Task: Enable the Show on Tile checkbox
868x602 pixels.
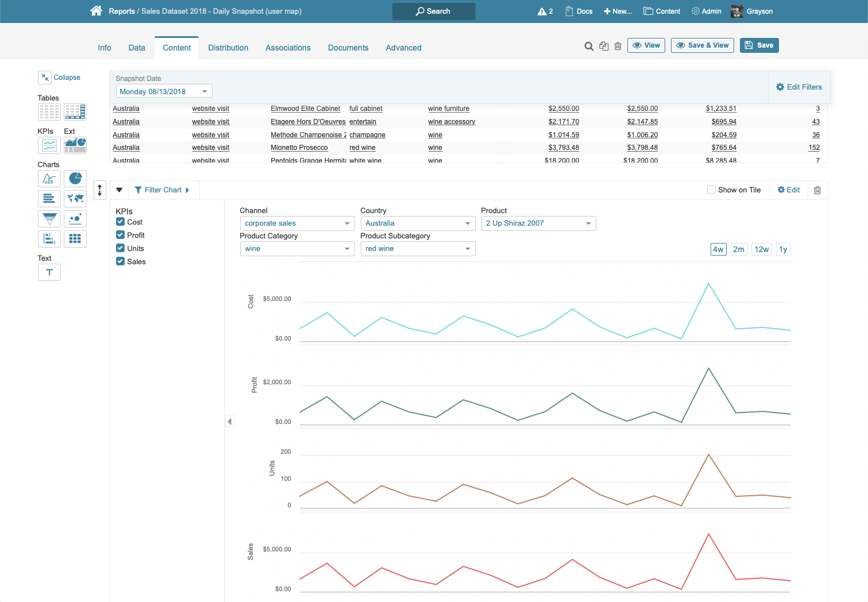Action: pyautogui.click(x=711, y=190)
